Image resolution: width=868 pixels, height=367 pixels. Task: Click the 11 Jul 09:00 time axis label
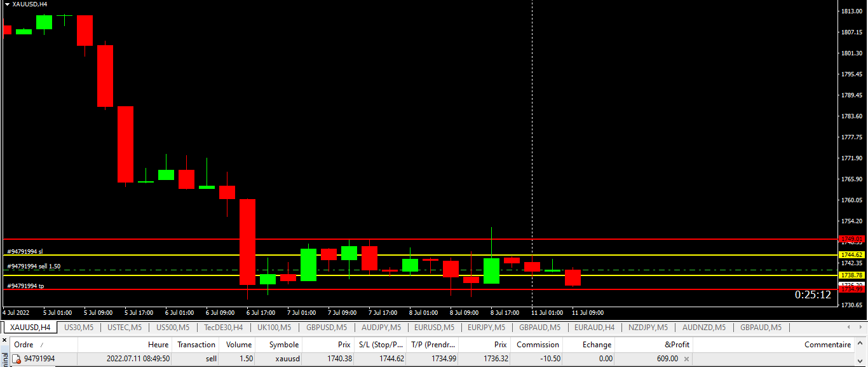pos(588,313)
